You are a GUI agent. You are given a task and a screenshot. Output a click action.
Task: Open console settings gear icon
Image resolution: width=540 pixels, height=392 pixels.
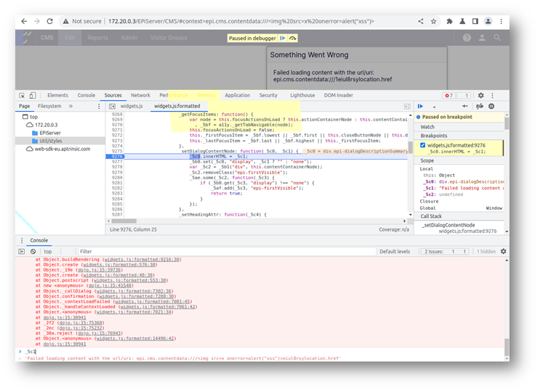(503, 251)
